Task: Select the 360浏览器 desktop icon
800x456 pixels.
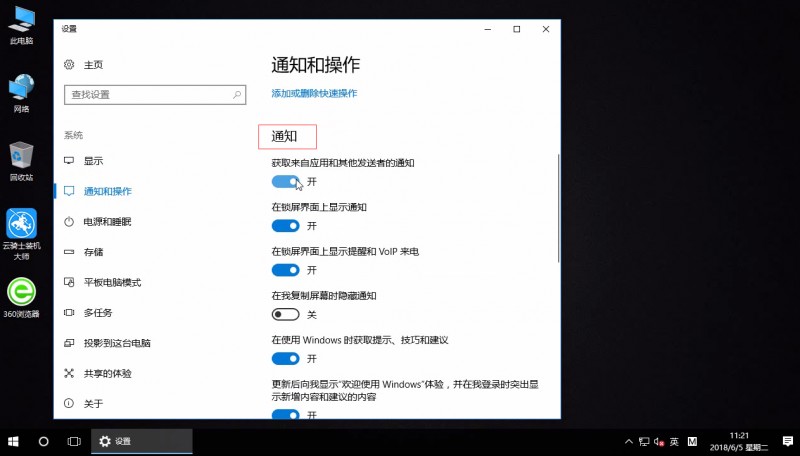Action: 21,298
